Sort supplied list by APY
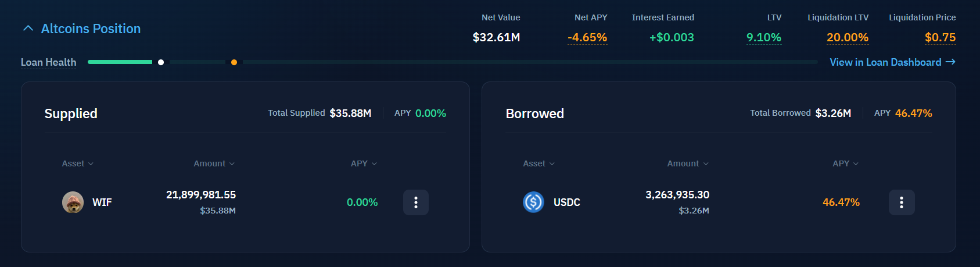Viewport: 980px width, 267px height. click(x=364, y=164)
